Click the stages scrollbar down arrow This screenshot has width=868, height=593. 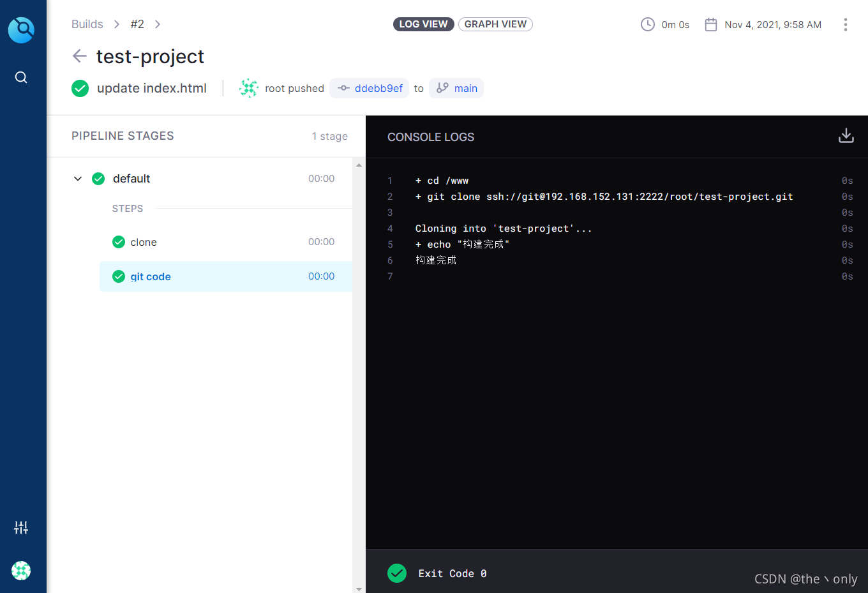[x=359, y=589]
